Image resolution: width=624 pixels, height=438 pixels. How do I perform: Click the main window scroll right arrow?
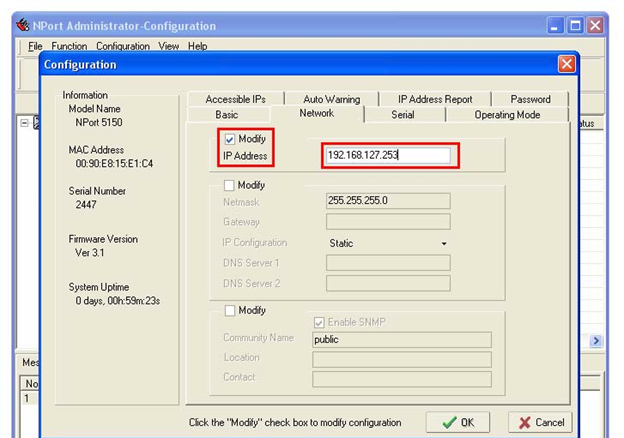point(596,341)
